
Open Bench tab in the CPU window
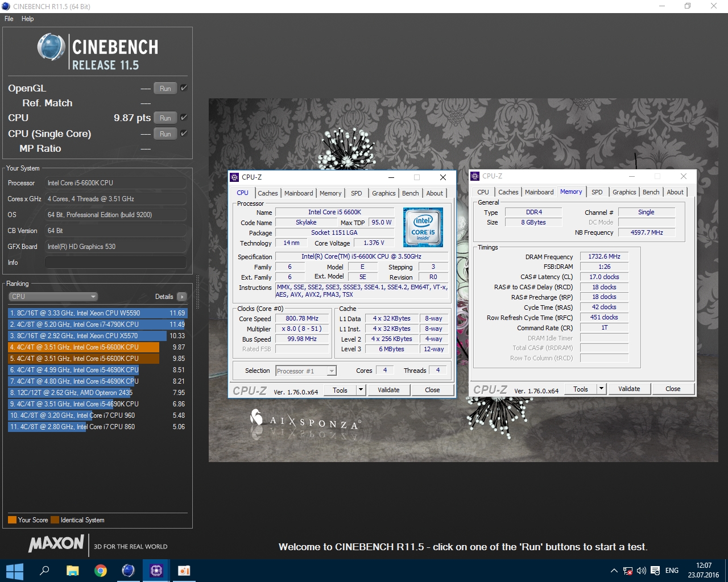click(410, 193)
